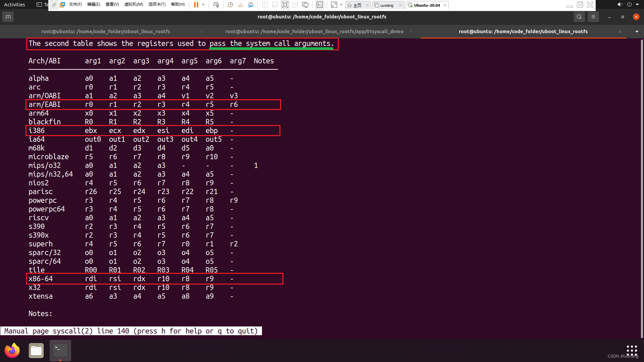Image resolution: width=644 pixels, height=362 pixels.
Task: Click the pin icon on the VMware toolbar
Action: (54, 5)
